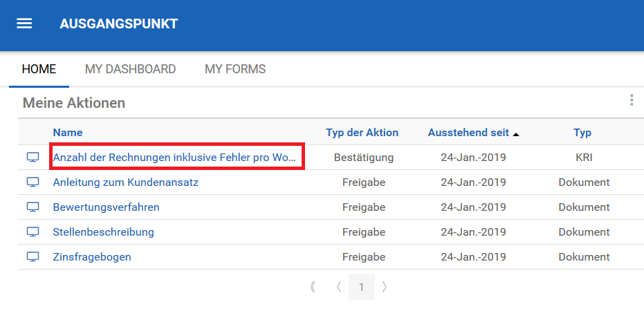
Task: Switch to the MY FORMS tab
Action: click(235, 69)
